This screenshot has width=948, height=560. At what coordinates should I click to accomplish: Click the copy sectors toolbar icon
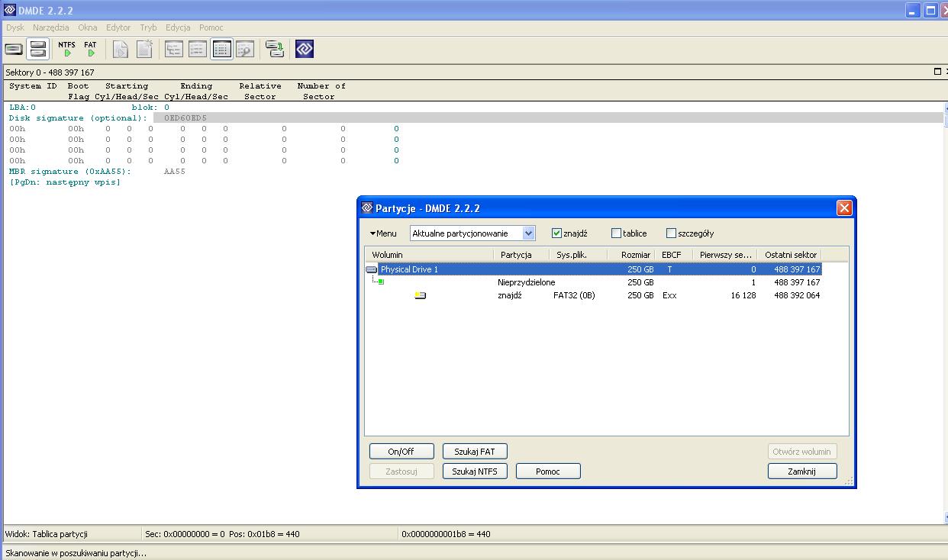click(274, 49)
